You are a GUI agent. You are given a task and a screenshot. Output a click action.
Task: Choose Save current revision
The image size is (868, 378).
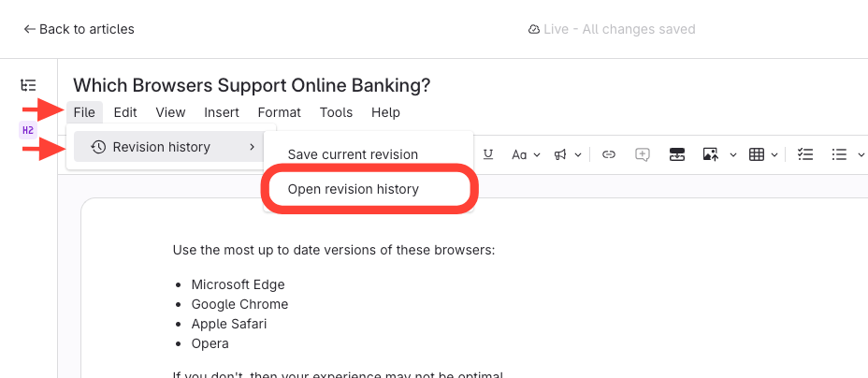pyautogui.click(x=353, y=154)
